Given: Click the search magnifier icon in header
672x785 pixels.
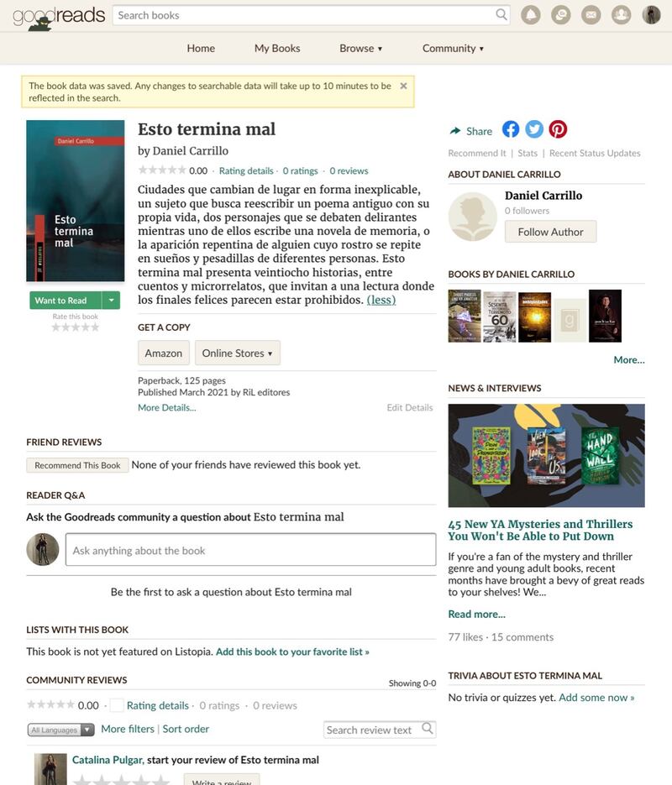Looking at the screenshot, I should [x=501, y=14].
